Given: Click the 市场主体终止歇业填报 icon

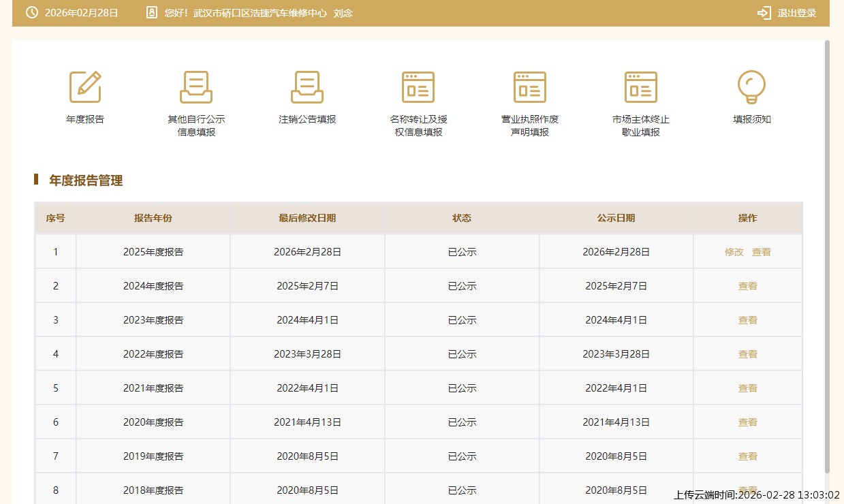Looking at the screenshot, I should [x=641, y=87].
